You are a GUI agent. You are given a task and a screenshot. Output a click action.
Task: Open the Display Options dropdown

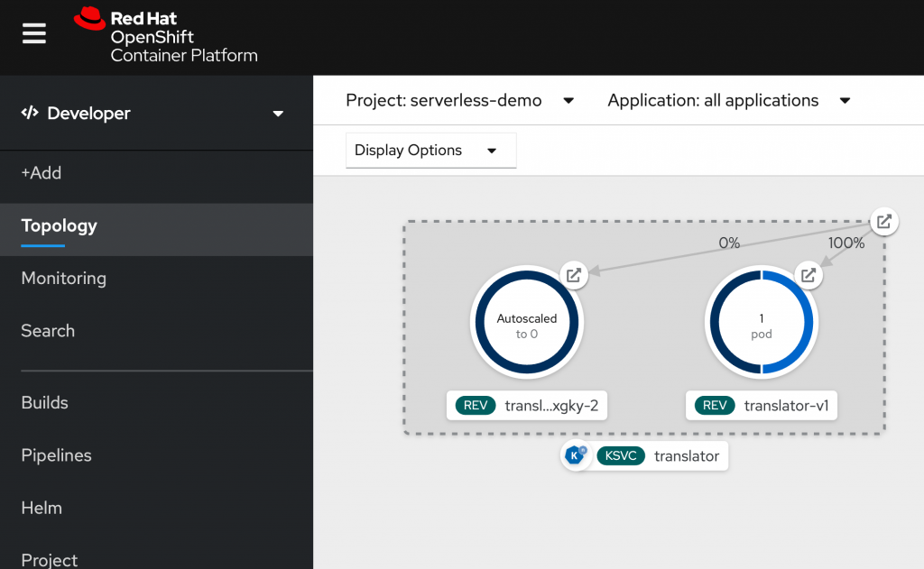[x=430, y=151]
